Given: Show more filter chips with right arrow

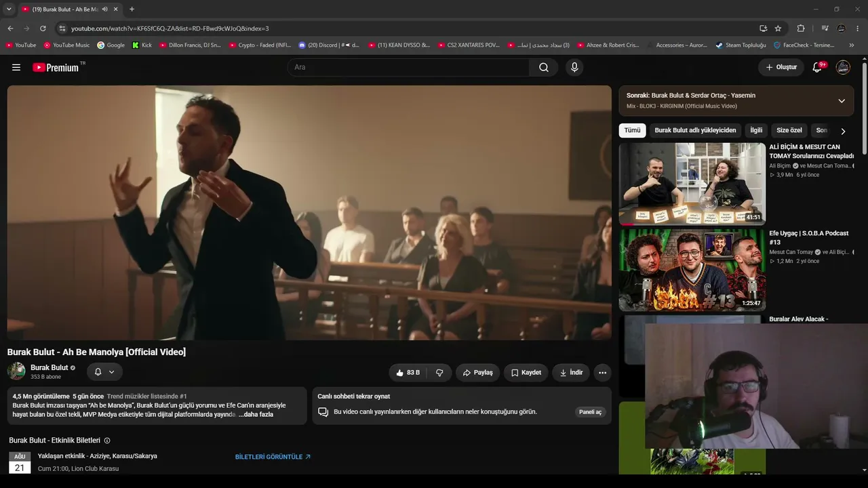Looking at the screenshot, I should pos(843,131).
